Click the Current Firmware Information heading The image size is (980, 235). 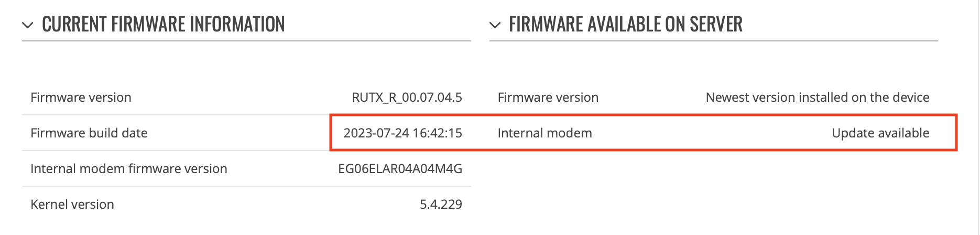(x=164, y=24)
